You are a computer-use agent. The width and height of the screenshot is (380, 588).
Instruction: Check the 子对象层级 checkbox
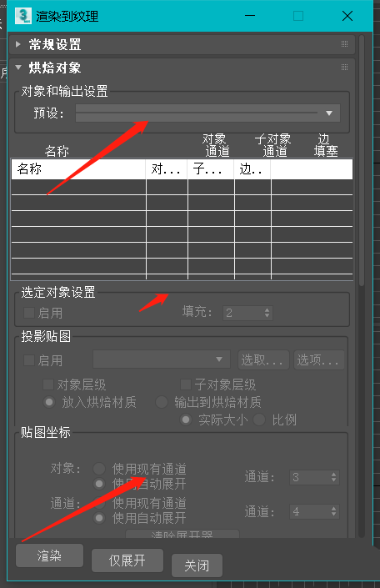(186, 384)
